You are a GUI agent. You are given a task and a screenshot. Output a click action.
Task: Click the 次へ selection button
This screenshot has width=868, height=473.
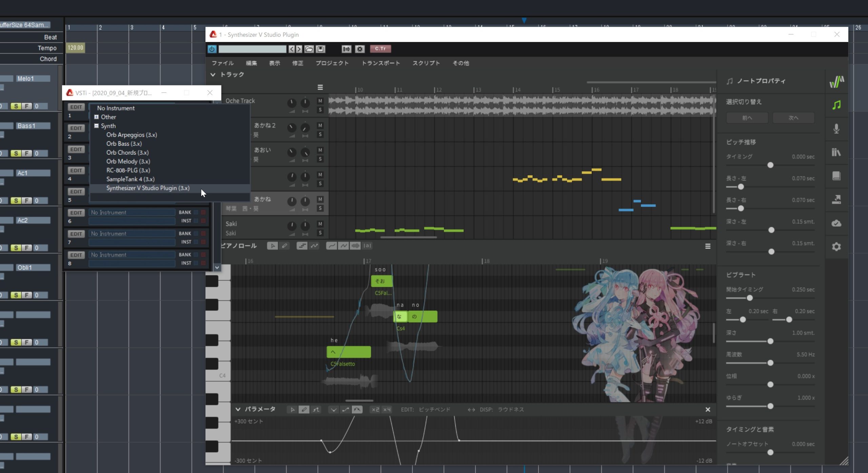793,118
